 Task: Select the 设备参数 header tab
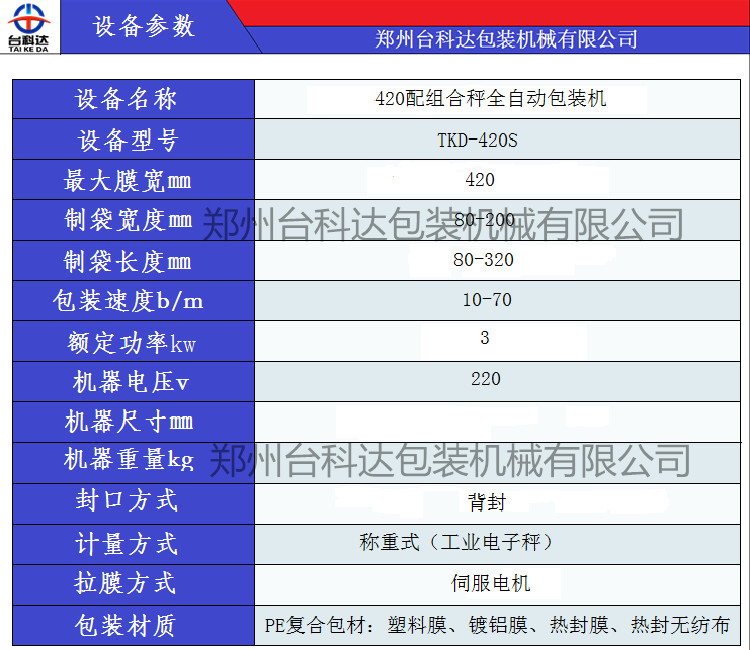click(x=144, y=27)
